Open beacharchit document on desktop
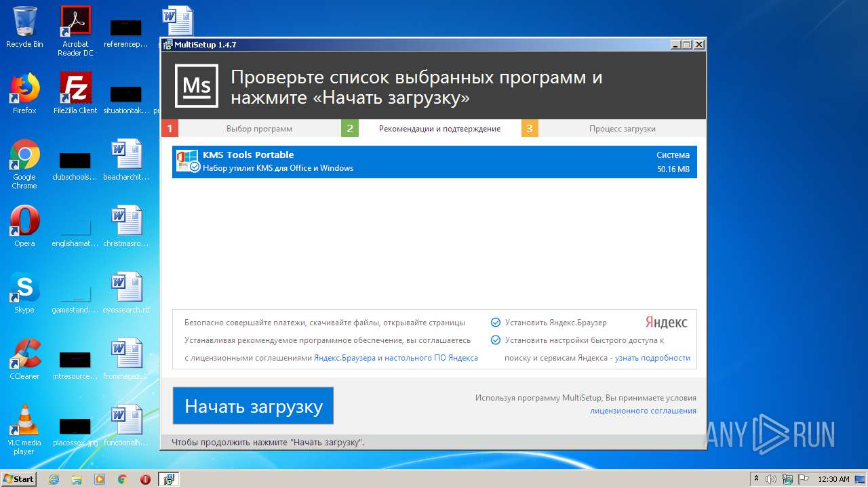This screenshot has width=868, height=488. 126,160
